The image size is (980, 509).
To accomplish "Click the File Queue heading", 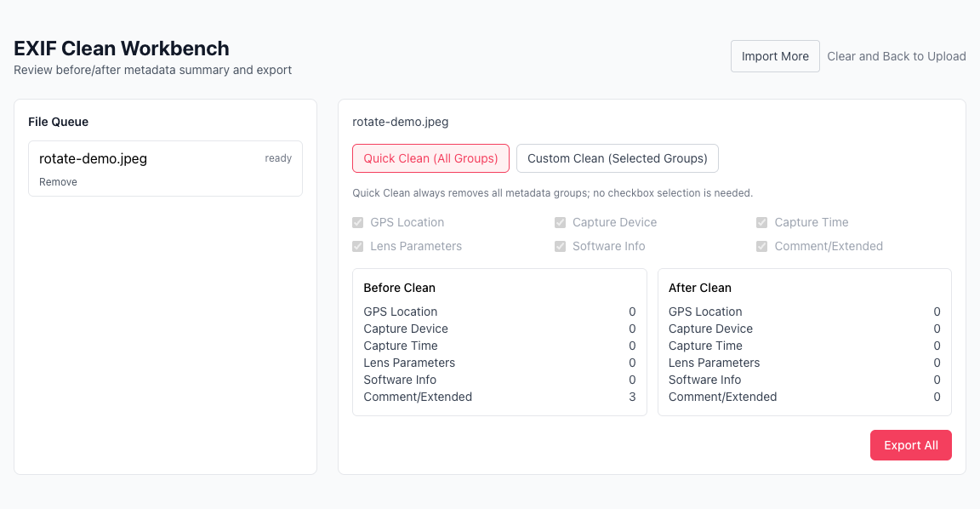I will [58, 122].
